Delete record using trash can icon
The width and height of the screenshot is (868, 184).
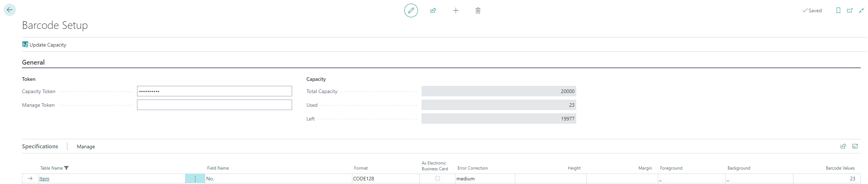(x=478, y=10)
